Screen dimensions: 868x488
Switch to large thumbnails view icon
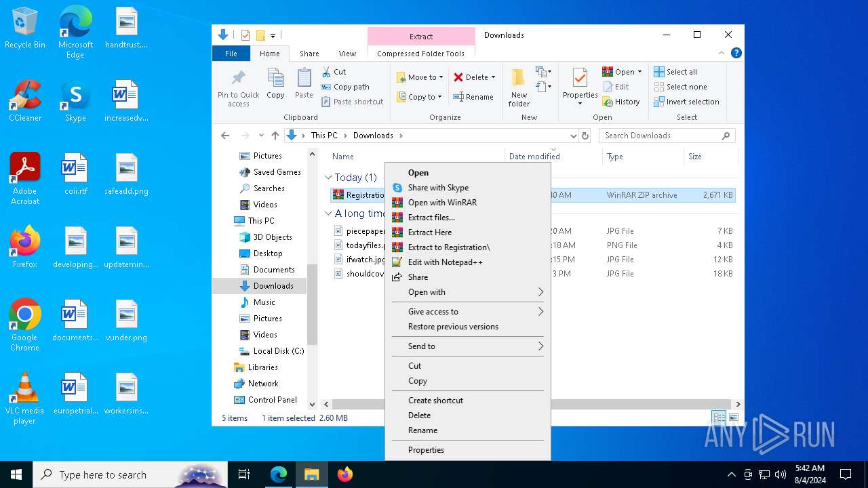[x=733, y=418]
